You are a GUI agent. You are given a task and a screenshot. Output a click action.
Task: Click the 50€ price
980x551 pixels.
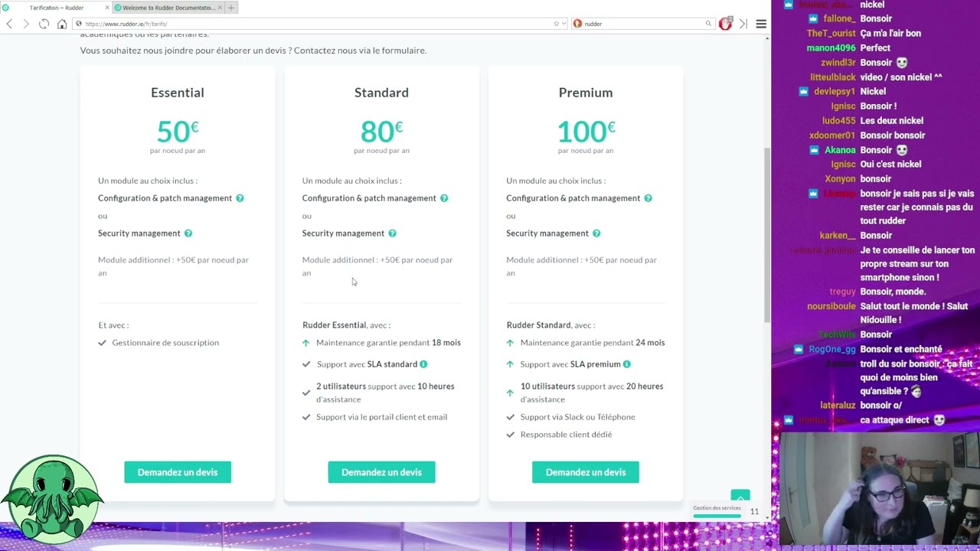[x=178, y=132]
